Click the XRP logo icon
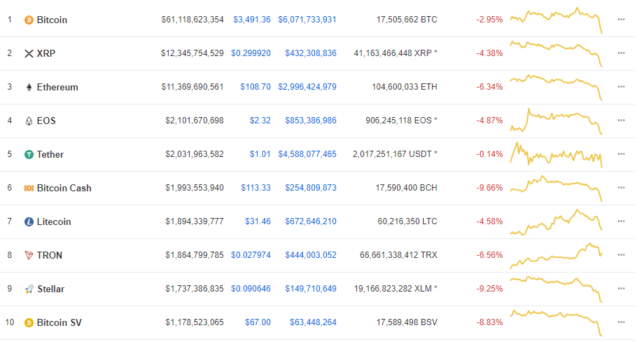644x342 pixels. click(x=29, y=53)
